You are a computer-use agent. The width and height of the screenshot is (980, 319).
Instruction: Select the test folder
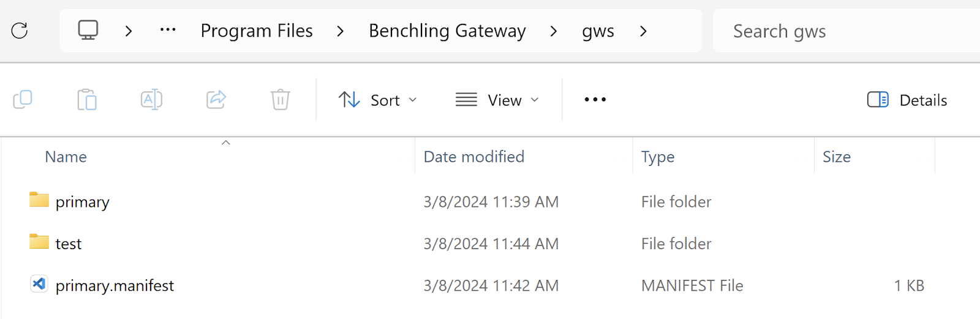(x=68, y=244)
